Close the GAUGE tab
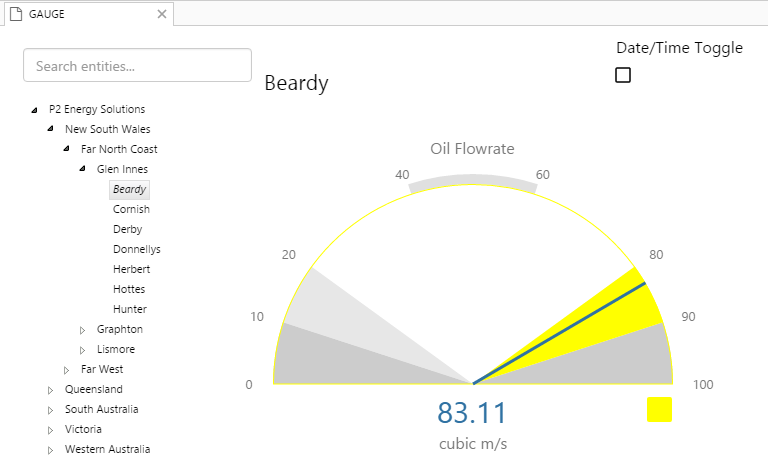Image resolution: width=768 pixels, height=459 pixels. tap(163, 14)
